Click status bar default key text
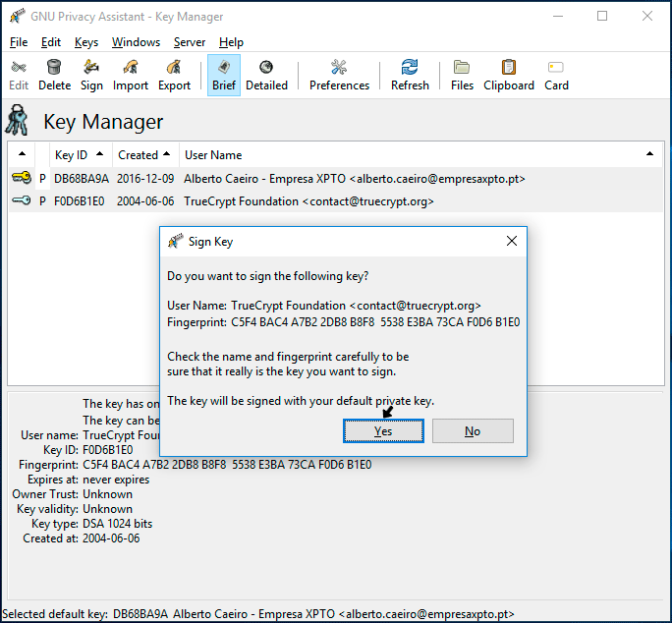 258,614
